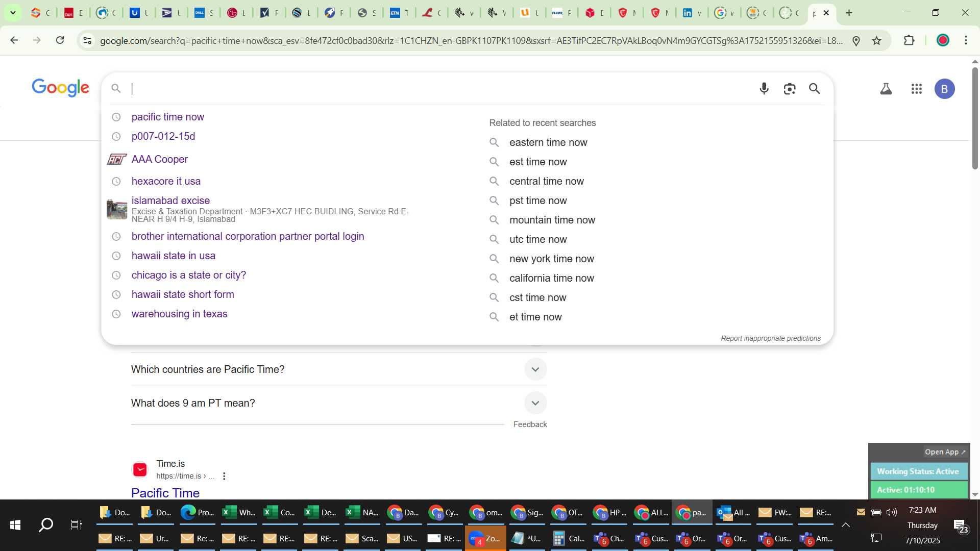Viewport: 980px width, 551px height.
Task: Click the Feedback link
Action: point(530,424)
